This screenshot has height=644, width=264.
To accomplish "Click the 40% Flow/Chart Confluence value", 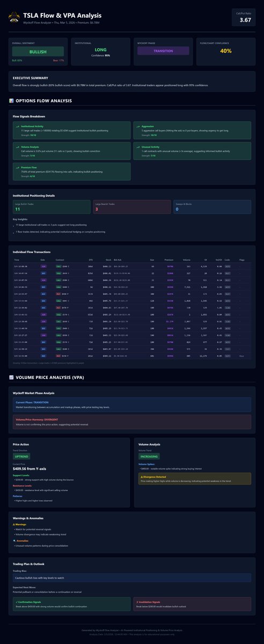I will click(x=226, y=51).
